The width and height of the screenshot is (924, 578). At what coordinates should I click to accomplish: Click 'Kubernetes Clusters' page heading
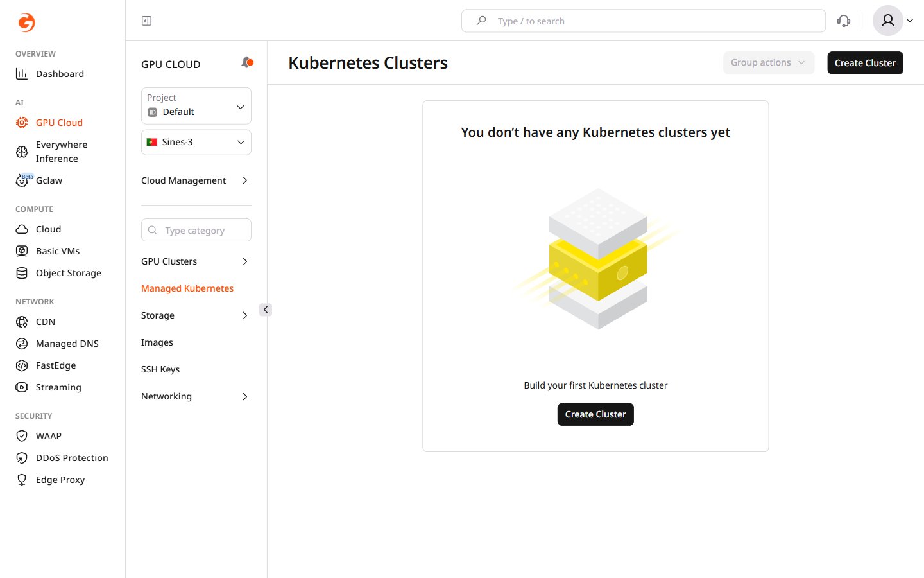tap(368, 63)
